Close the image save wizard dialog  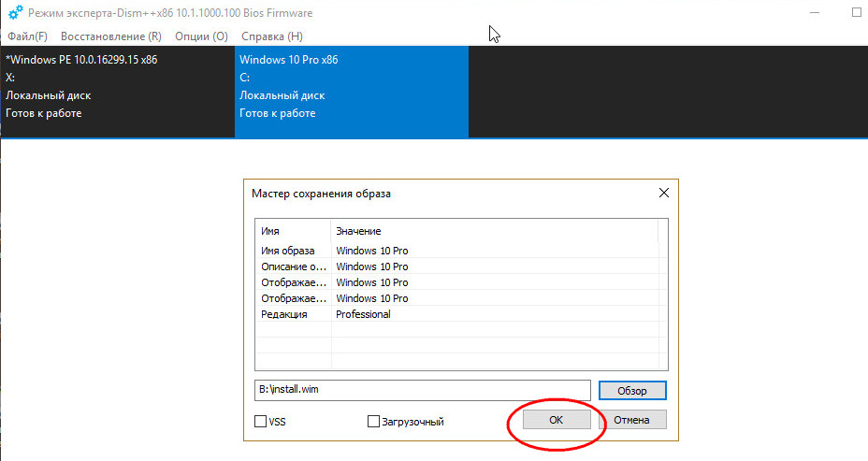pyautogui.click(x=664, y=194)
